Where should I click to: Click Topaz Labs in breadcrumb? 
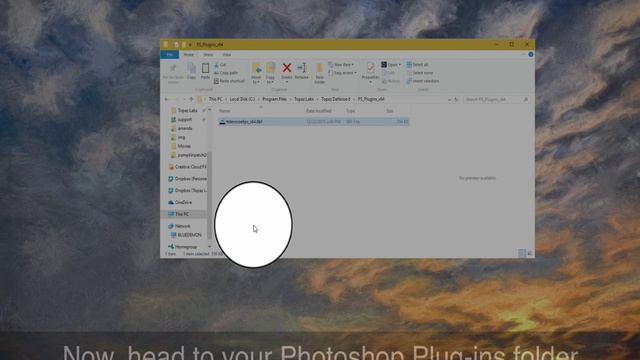point(304,99)
